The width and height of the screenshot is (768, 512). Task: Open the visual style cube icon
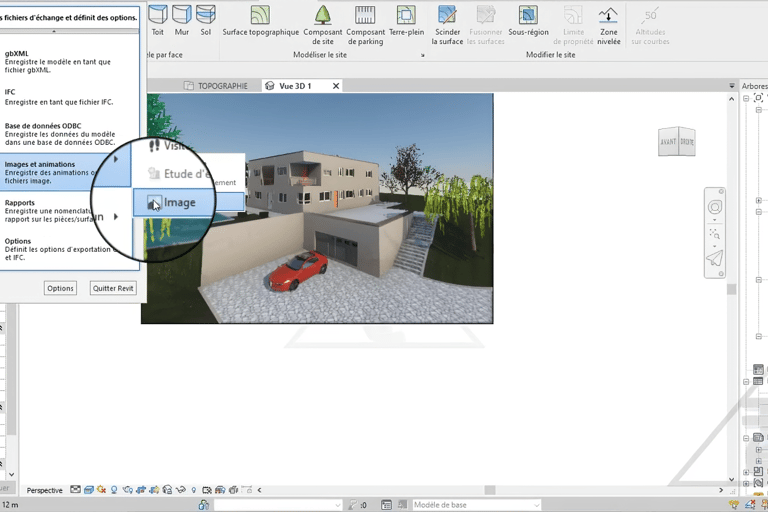point(89,489)
